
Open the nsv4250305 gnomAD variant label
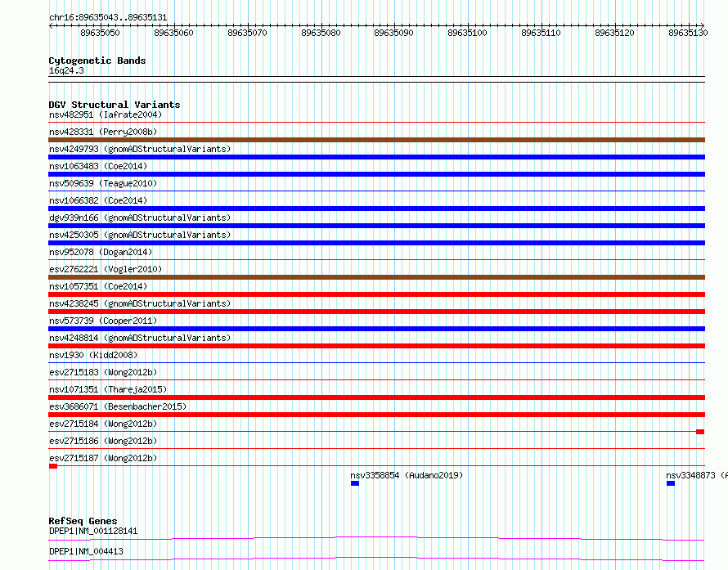[x=140, y=235]
